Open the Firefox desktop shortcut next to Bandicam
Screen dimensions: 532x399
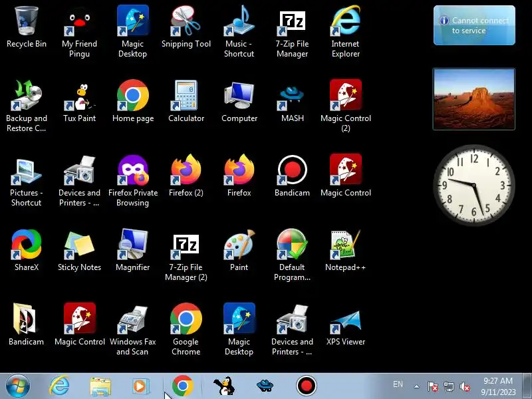pos(239,176)
